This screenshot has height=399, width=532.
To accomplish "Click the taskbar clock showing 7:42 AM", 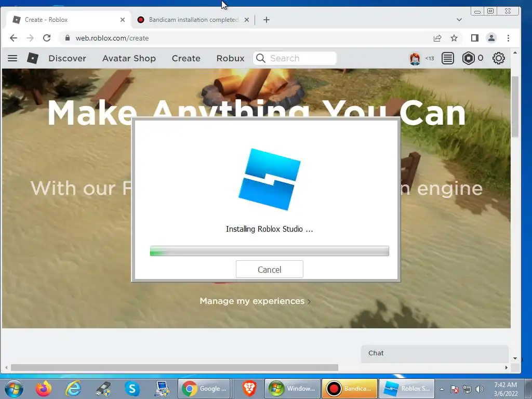I will pyautogui.click(x=505, y=389).
